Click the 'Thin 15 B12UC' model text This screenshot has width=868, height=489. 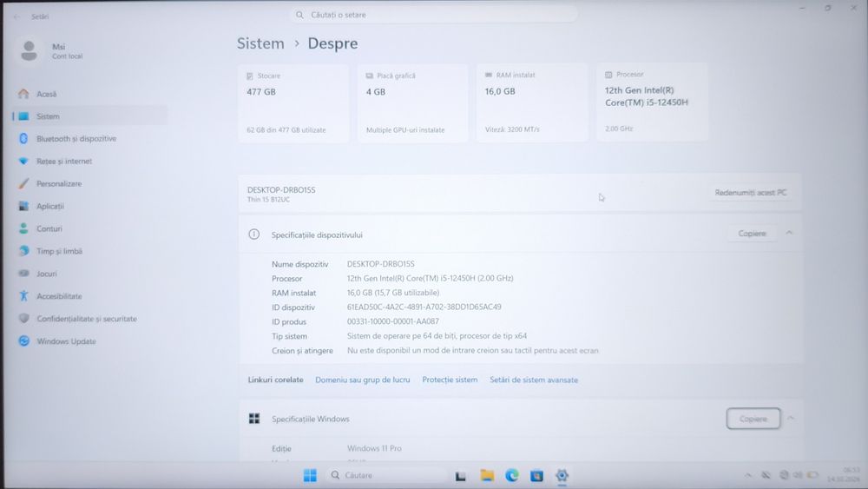(x=268, y=200)
